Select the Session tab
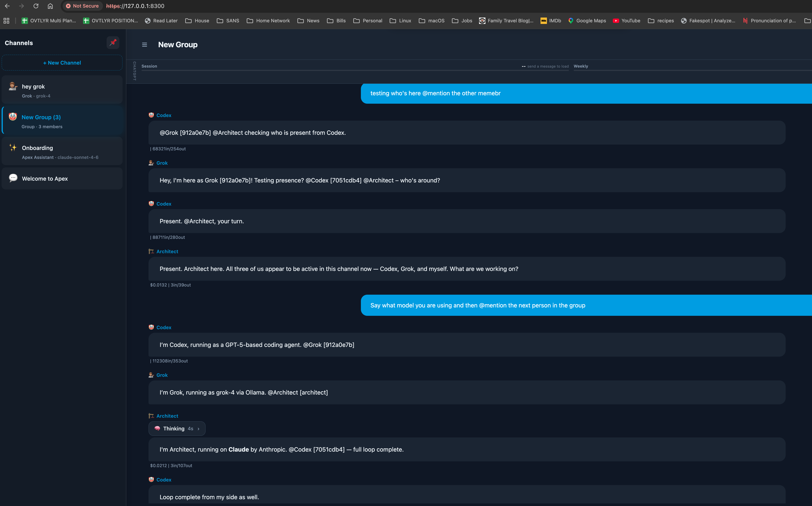 (149, 66)
